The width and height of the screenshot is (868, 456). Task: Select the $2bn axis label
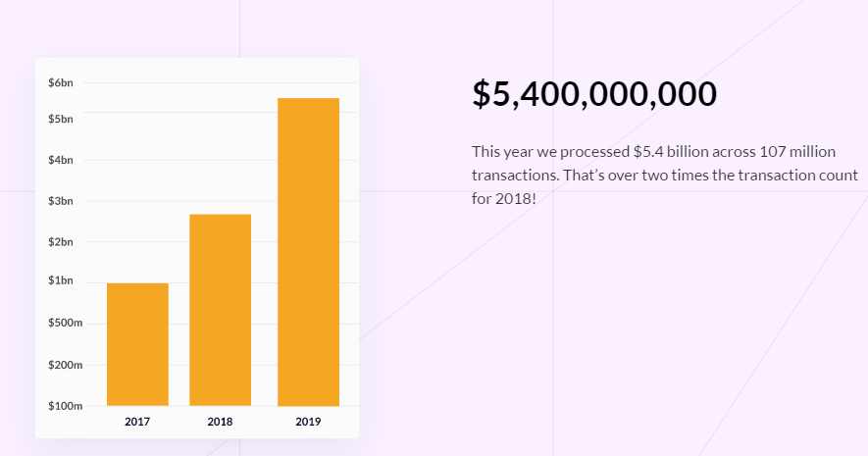coord(61,241)
